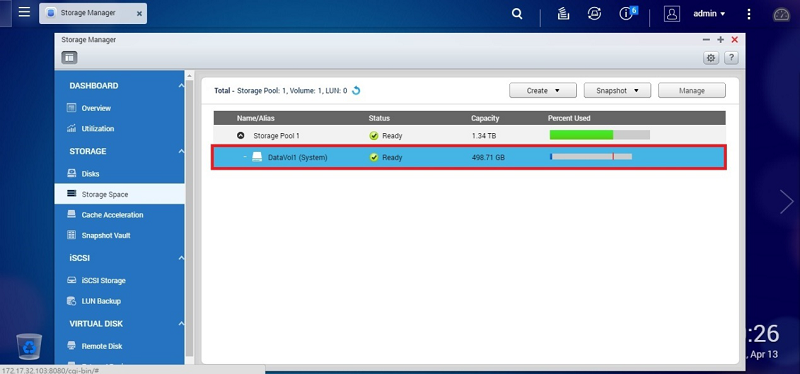Sort by Capacity column header

485,118
